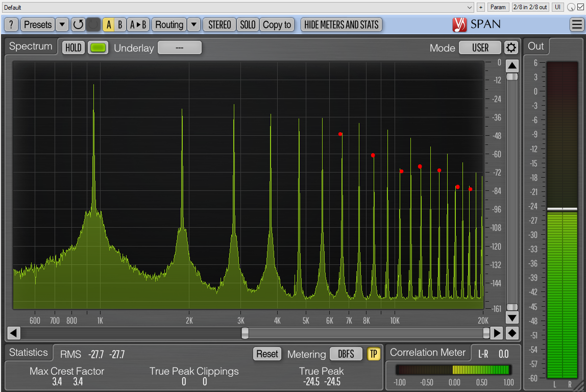Open spectrum mode settings gear

point(511,48)
